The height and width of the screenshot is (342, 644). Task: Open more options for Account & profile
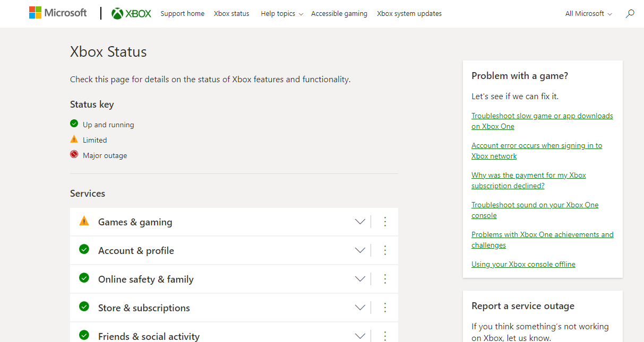point(385,251)
